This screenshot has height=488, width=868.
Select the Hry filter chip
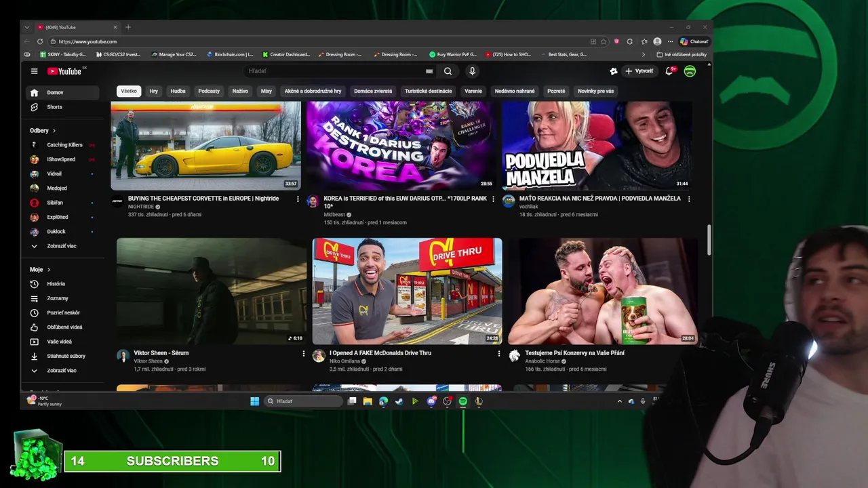pos(154,91)
